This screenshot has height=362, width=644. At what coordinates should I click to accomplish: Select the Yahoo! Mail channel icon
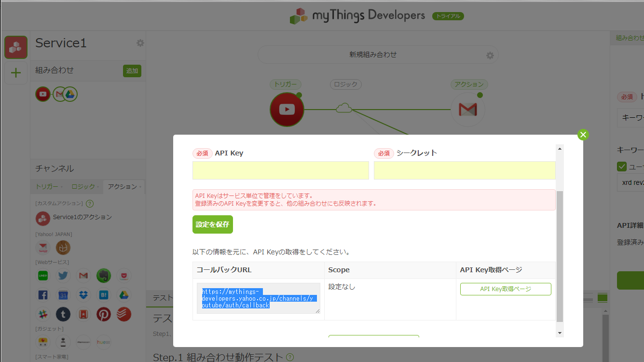(43, 247)
